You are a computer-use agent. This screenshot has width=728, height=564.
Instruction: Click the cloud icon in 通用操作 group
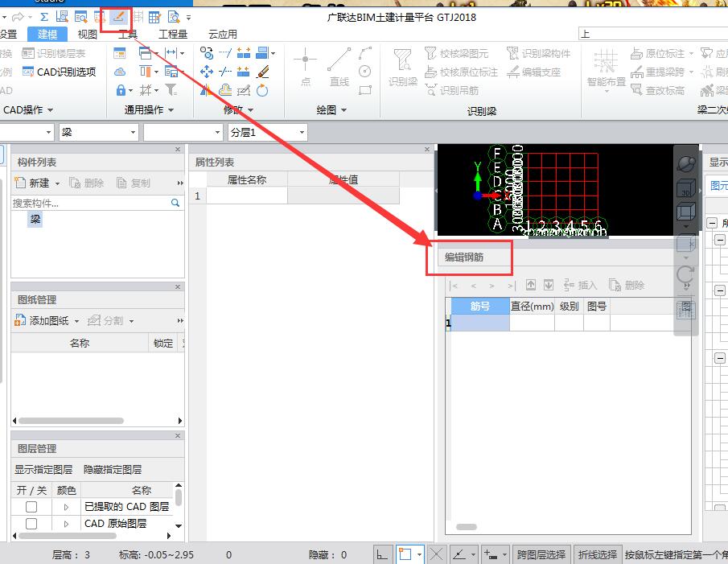point(119,72)
